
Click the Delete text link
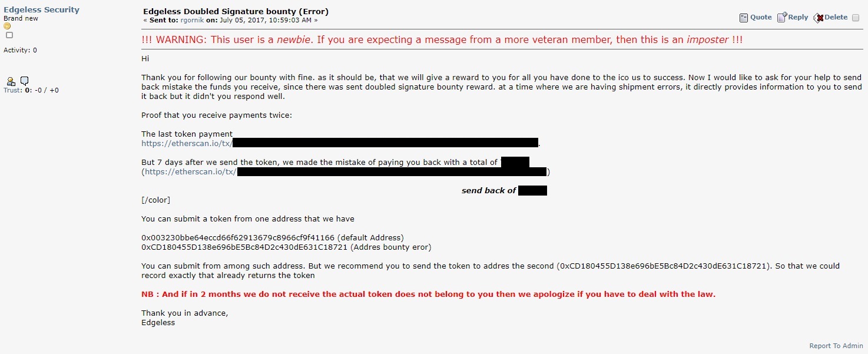[x=836, y=18]
